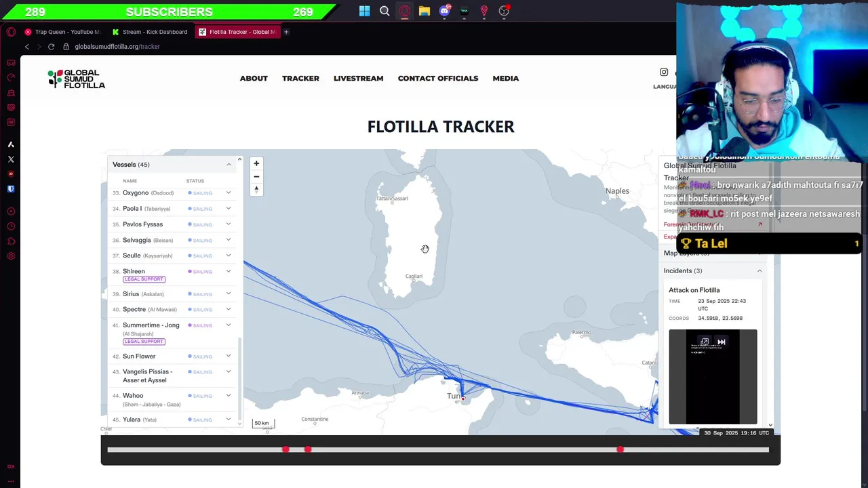Expand the Wahoo vessel details

point(229,396)
